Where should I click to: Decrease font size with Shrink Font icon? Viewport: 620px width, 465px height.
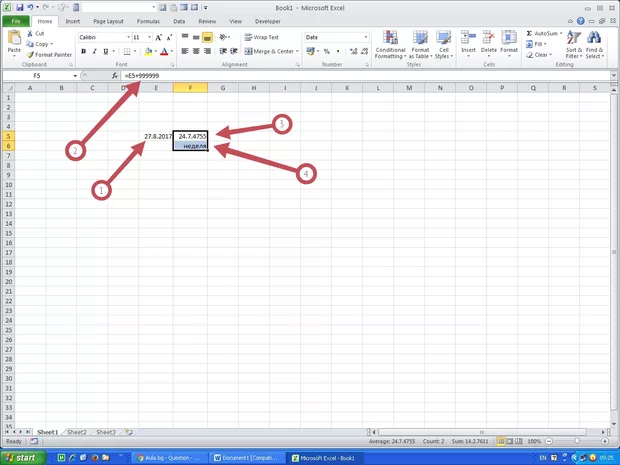click(169, 38)
